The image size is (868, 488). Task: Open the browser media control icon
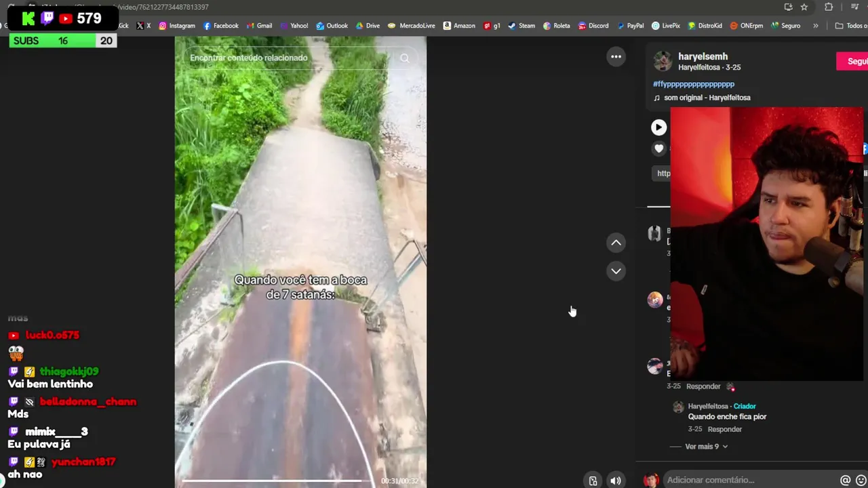(854, 7)
